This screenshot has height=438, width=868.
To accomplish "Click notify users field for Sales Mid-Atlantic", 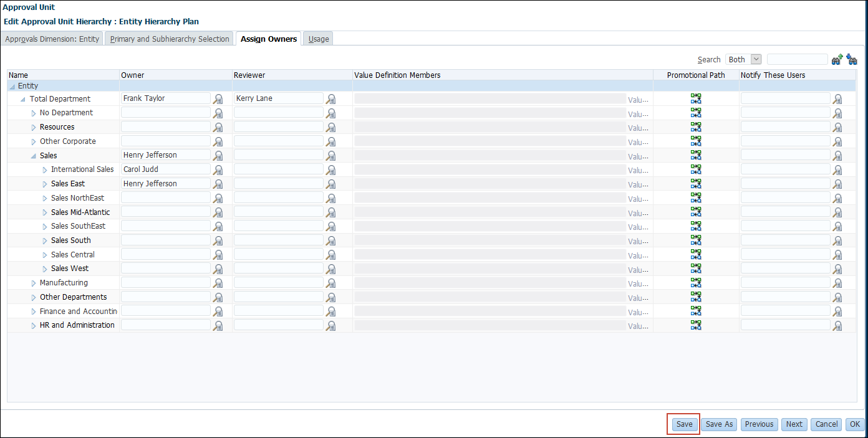I will click(x=786, y=212).
